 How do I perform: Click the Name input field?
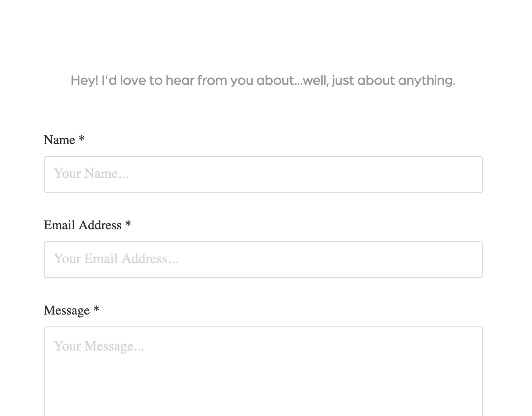(263, 174)
